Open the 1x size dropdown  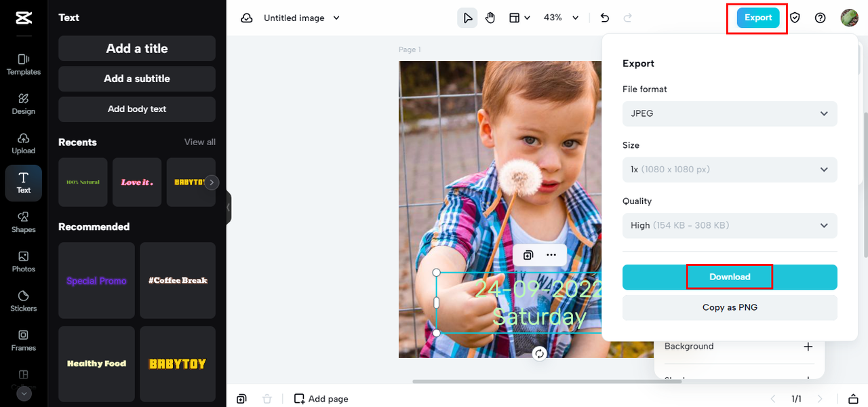730,170
